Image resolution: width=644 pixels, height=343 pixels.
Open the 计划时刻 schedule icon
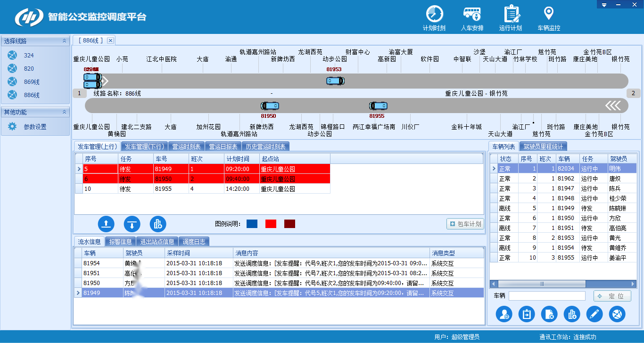(x=434, y=14)
